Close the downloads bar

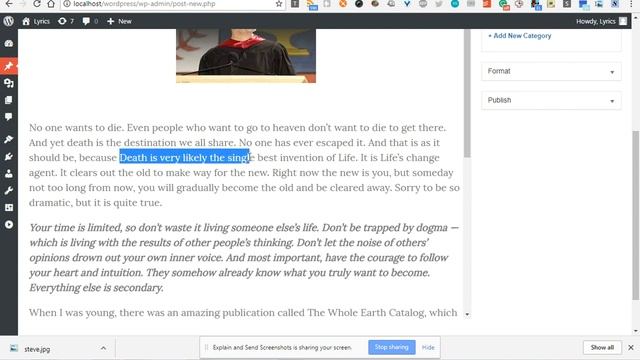click(631, 347)
